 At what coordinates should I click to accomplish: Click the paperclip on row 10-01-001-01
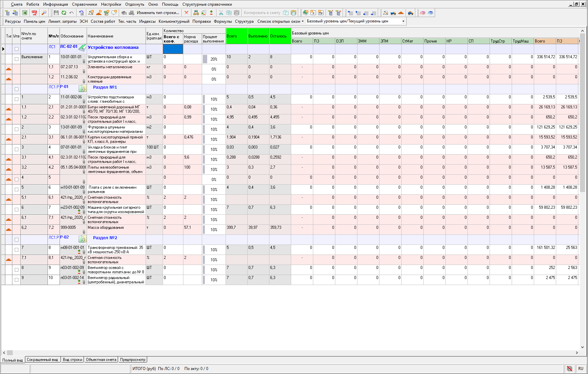[x=84, y=62]
